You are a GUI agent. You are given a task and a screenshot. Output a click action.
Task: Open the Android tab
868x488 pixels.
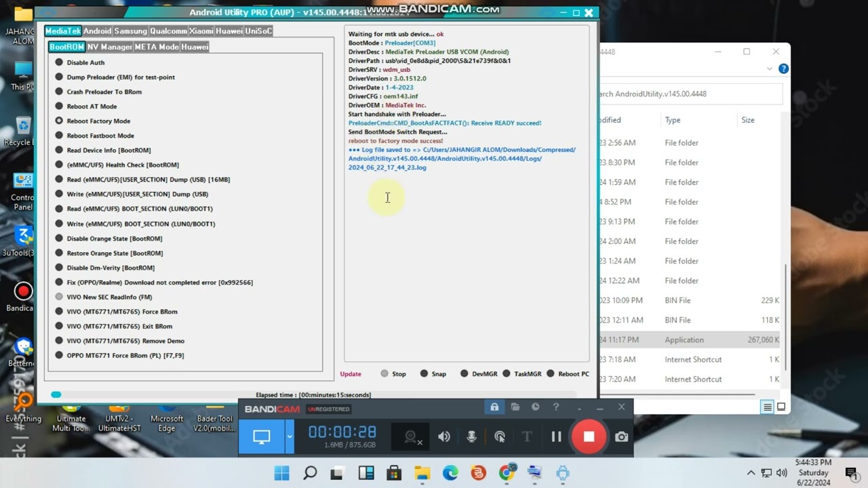point(97,31)
